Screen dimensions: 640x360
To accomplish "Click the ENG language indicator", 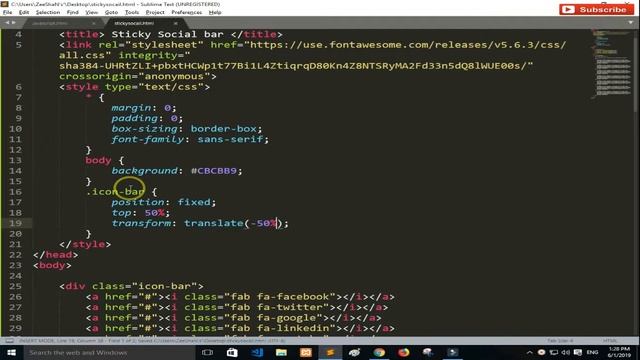I will (x=592, y=352).
